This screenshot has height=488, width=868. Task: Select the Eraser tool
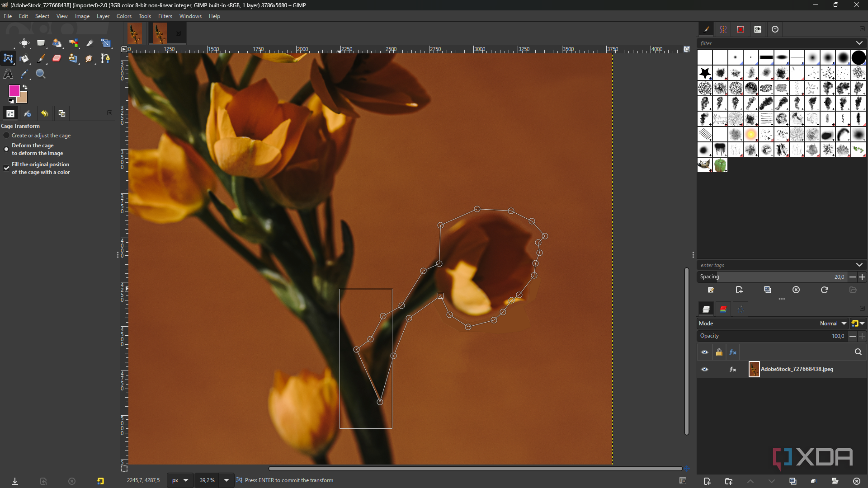(x=57, y=58)
